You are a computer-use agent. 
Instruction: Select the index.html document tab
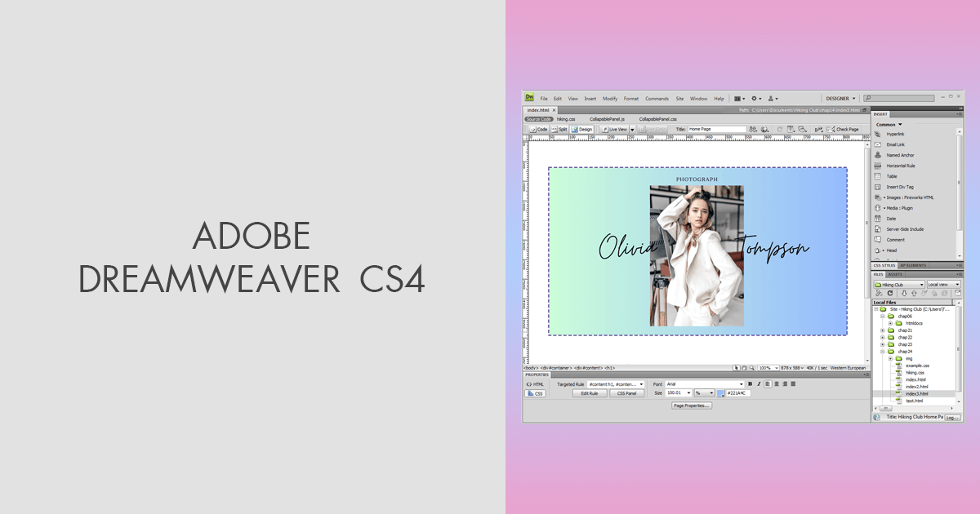coord(539,110)
